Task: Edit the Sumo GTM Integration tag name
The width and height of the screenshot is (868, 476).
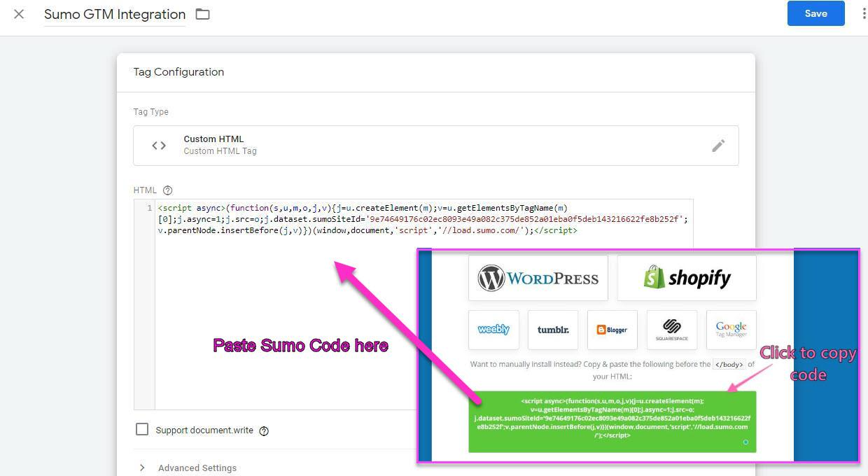Action: tap(115, 14)
